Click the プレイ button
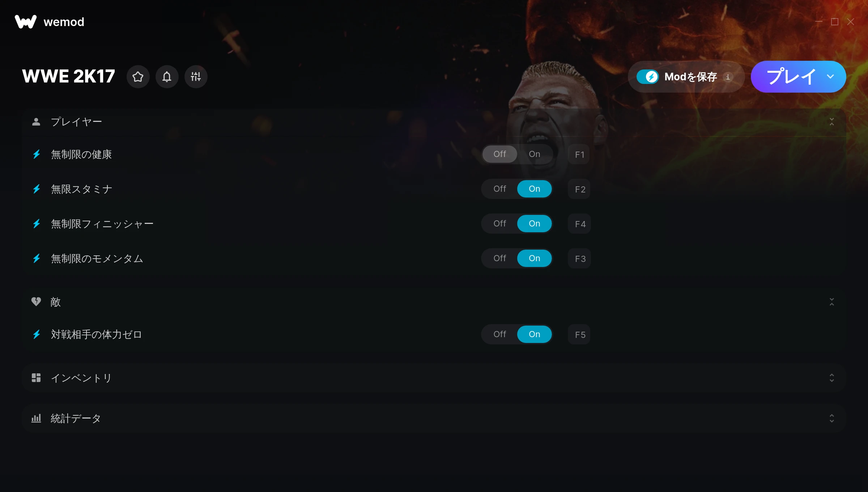This screenshot has height=492, width=868. click(x=791, y=77)
